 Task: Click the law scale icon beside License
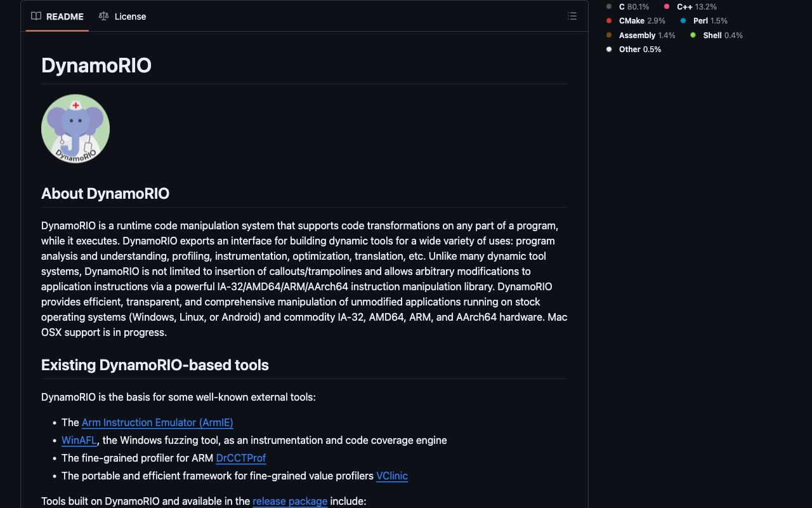click(x=103, y=17)
